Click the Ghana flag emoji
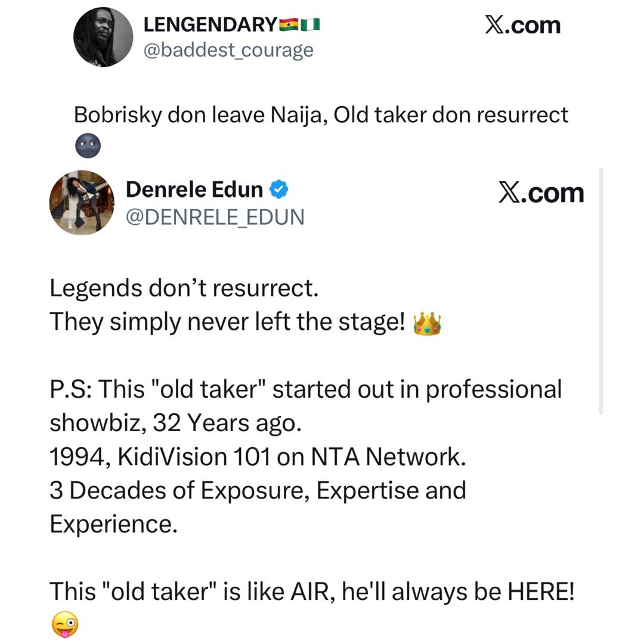The height and width of the screenshot is (644, 644). click(289, 24)
